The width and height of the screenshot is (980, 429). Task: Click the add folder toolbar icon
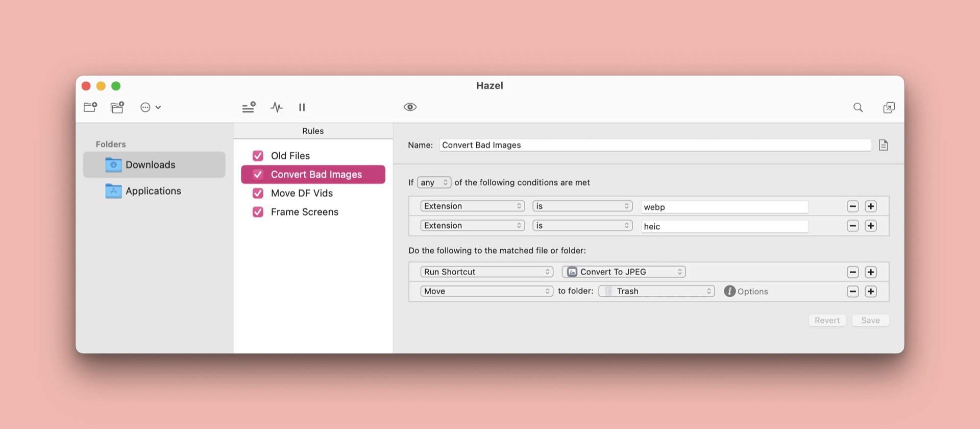tap(90, 107)
